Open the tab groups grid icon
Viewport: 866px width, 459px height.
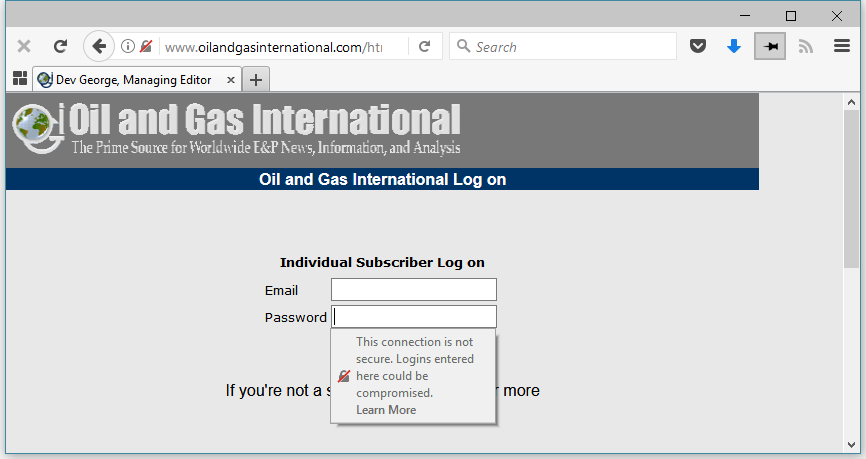point(20,78)
